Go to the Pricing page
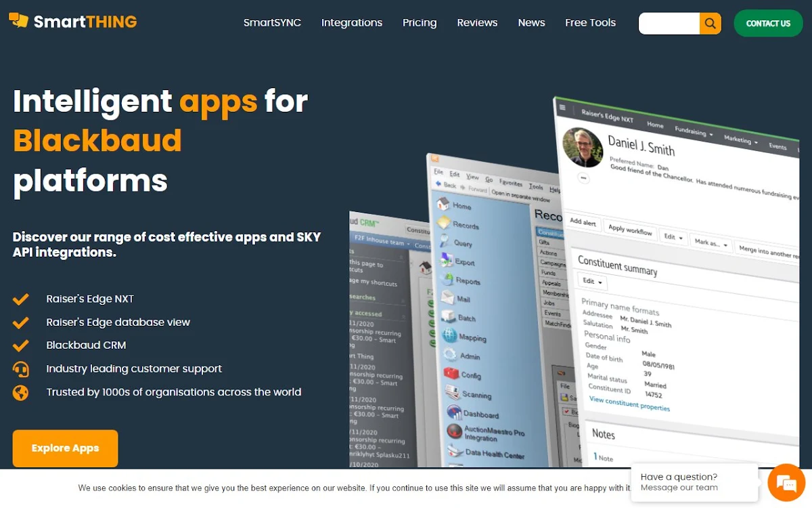Screen dimensions: 812x508 pyautogui.click(x=420, y=23)
